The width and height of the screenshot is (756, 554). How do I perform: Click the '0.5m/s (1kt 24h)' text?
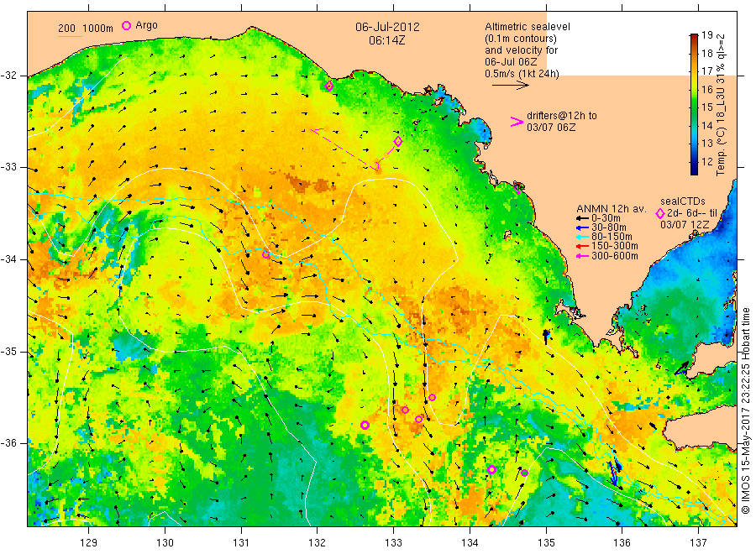pos(522,74)
